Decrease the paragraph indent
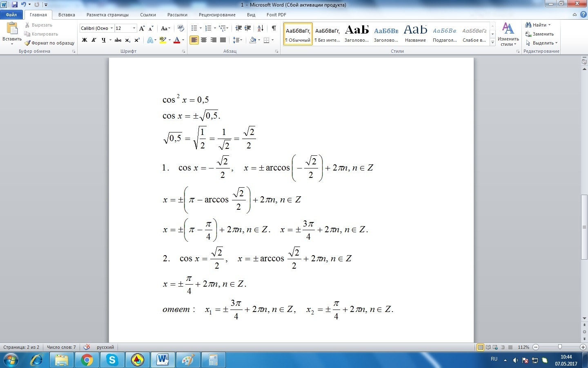Screen dimensions: 588x368 pos(238,28)
